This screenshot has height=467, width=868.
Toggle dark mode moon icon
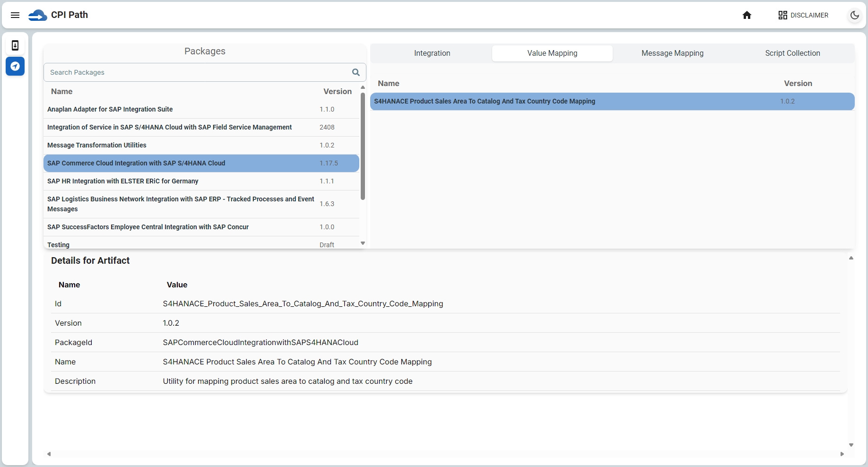click(855, 15)
